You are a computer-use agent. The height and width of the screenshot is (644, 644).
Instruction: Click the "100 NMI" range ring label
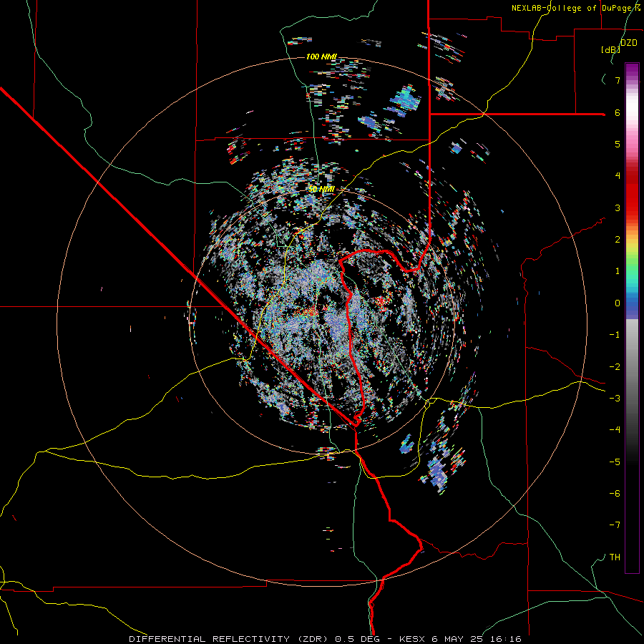[x=321, y=57]
